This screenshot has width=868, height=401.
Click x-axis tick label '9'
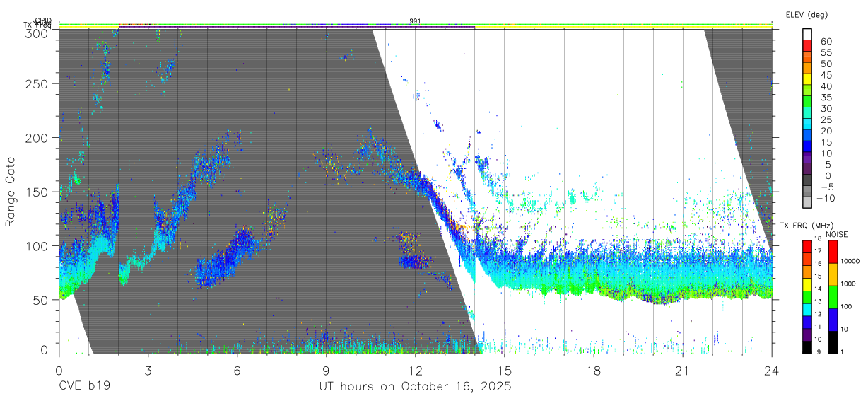click(x=326, y=371)
